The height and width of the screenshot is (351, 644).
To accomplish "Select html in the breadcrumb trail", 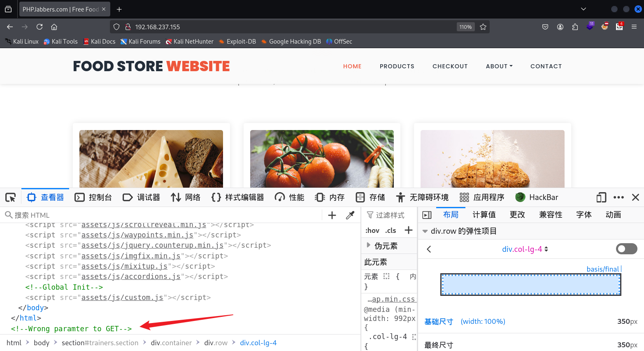I will [x=14, y=343].
